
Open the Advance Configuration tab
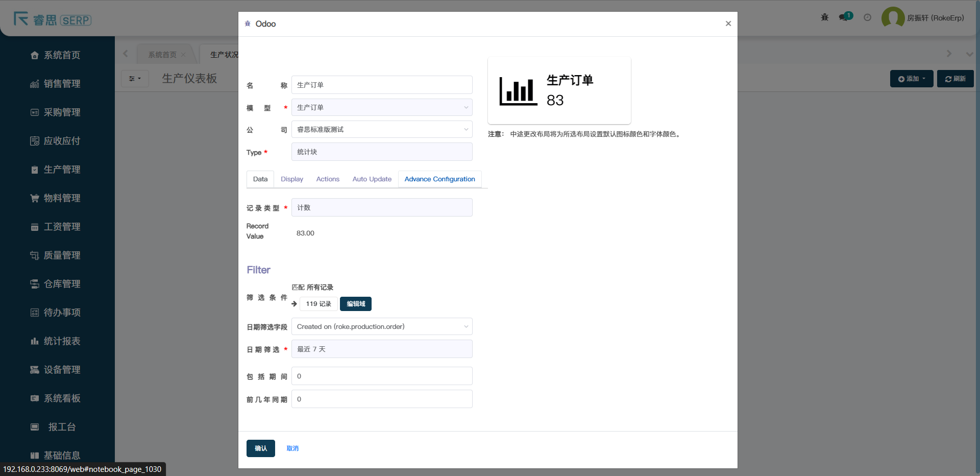[439, 179]
